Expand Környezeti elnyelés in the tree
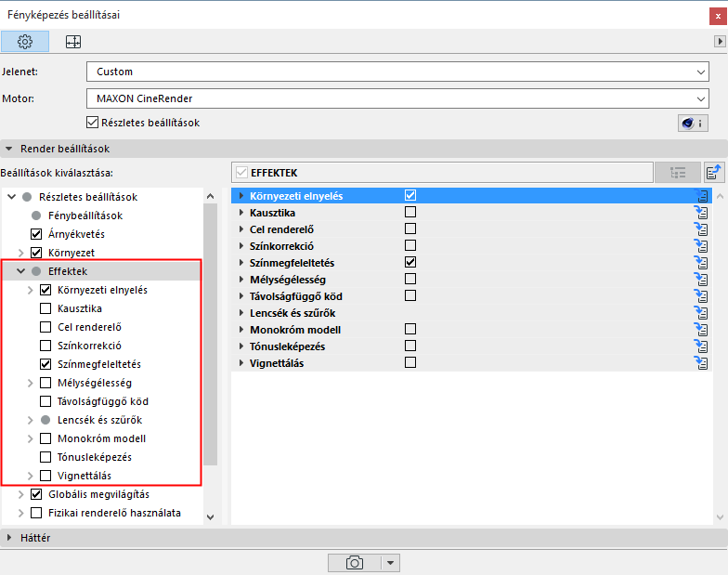 30,290
